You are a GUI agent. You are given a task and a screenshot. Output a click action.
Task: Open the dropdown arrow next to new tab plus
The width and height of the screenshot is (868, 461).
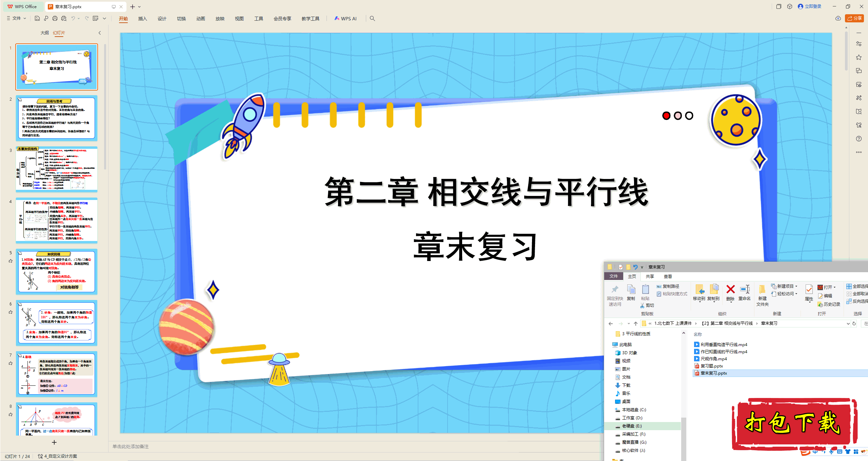(x=139, y=7)
